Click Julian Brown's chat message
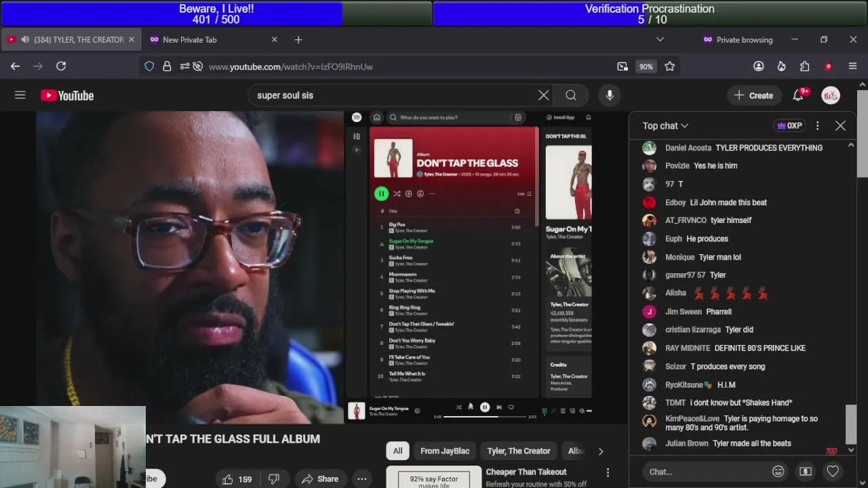The image size is (868, 488). pos(752,443)
